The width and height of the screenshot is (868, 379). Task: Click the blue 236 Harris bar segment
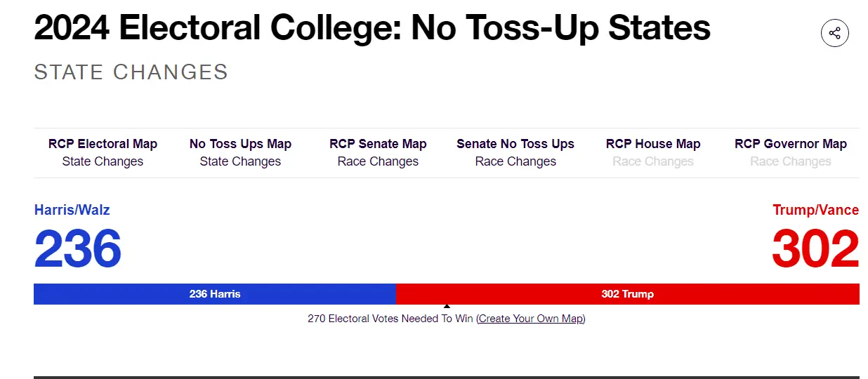(214, 294)
